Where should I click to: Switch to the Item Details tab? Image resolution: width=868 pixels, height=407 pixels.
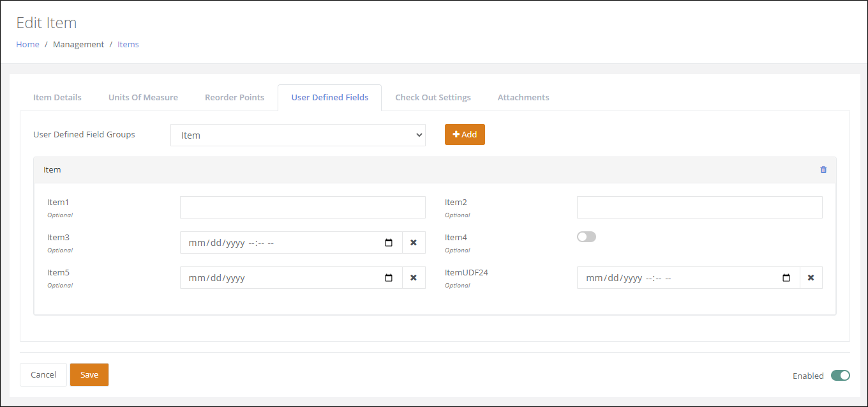tap(57, 98)
